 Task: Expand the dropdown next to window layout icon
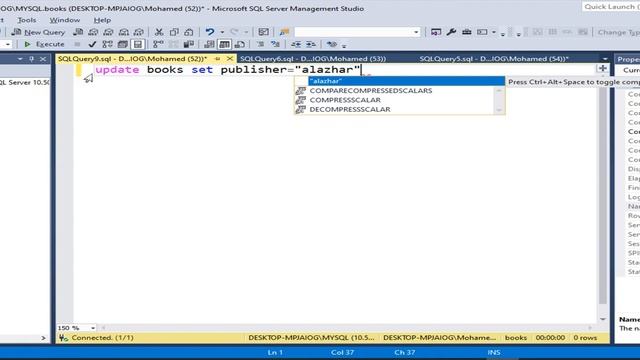(494, 32)
